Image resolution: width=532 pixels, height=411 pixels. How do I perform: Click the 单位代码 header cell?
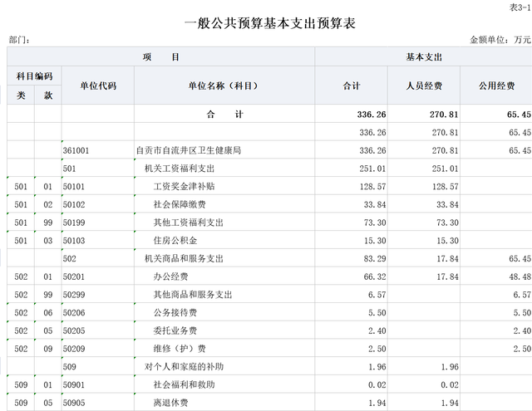[x=97, y=86]
